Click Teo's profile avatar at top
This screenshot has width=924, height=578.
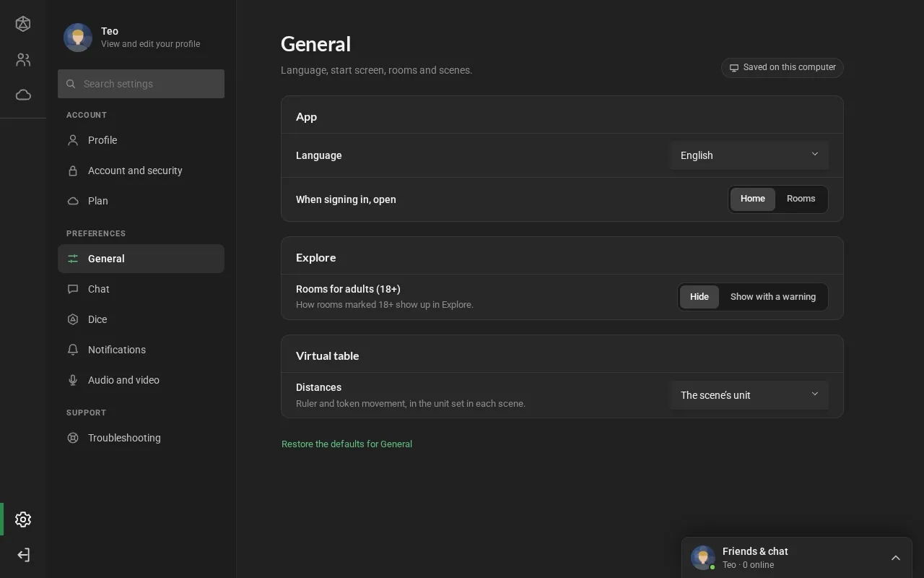[78, 38]
